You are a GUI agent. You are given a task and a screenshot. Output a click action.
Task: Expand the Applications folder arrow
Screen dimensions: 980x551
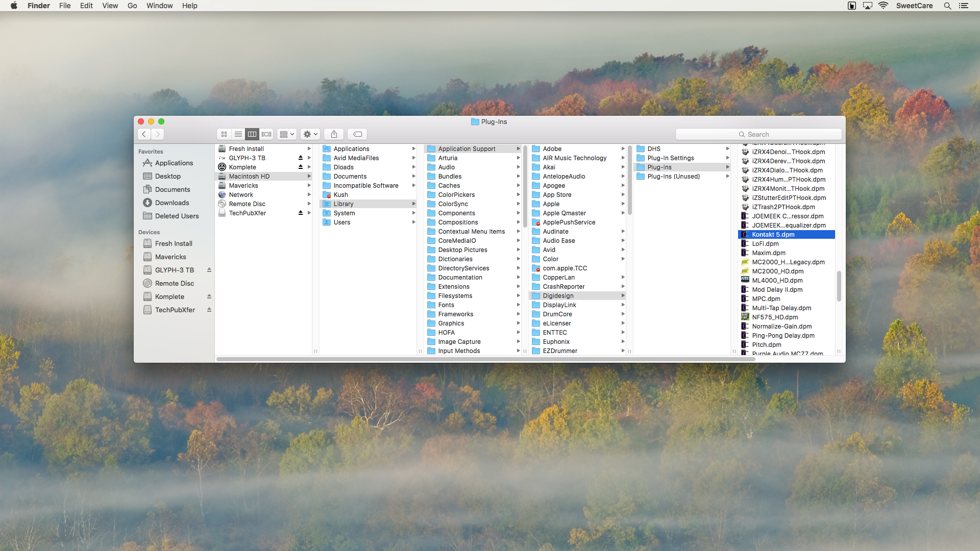414,148
